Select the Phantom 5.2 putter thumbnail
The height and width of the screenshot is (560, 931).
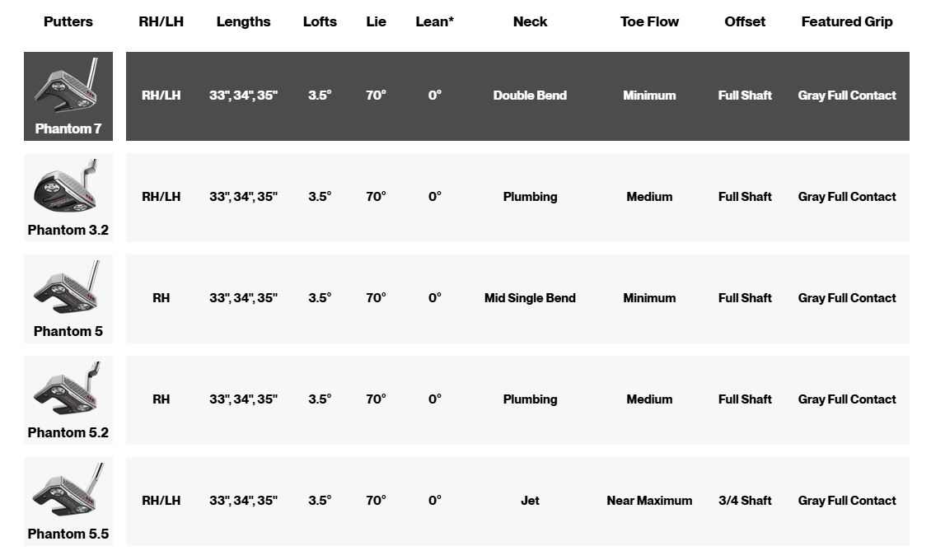click(67, 389)
